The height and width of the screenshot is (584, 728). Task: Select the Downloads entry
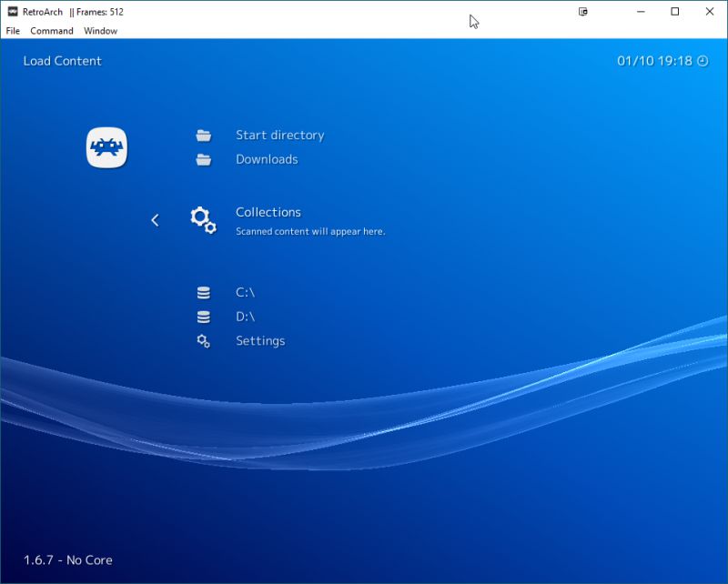click(268, 159)
